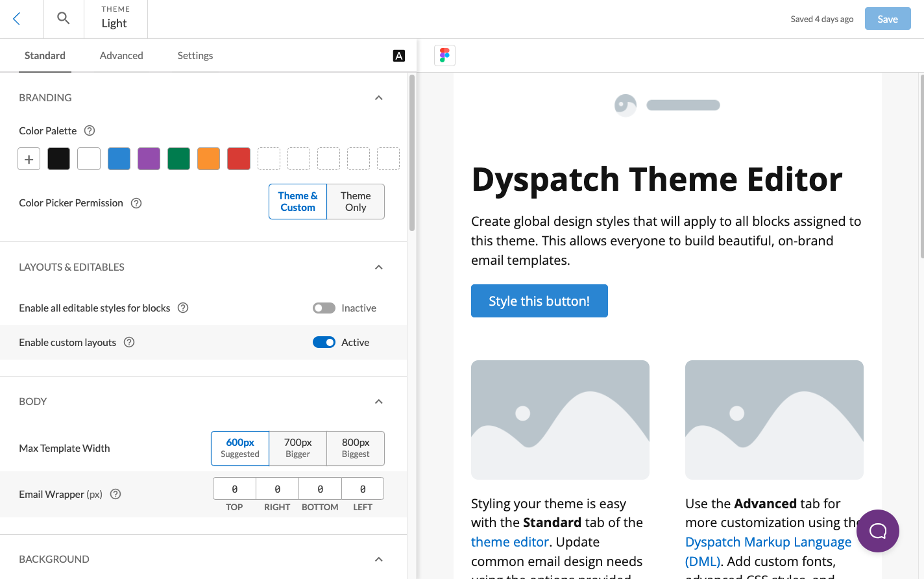Collapse the Layouts & Editables section

pos(379,267)
